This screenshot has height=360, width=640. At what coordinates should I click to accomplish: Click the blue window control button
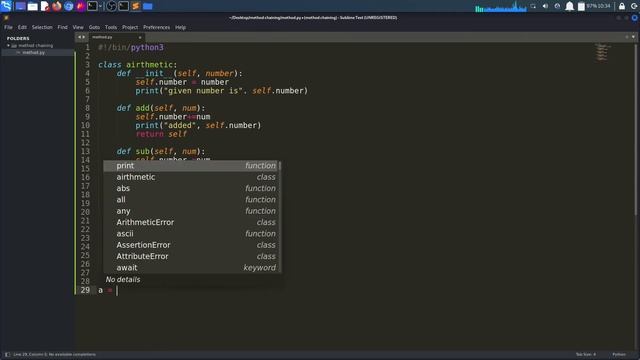[635, 18]
